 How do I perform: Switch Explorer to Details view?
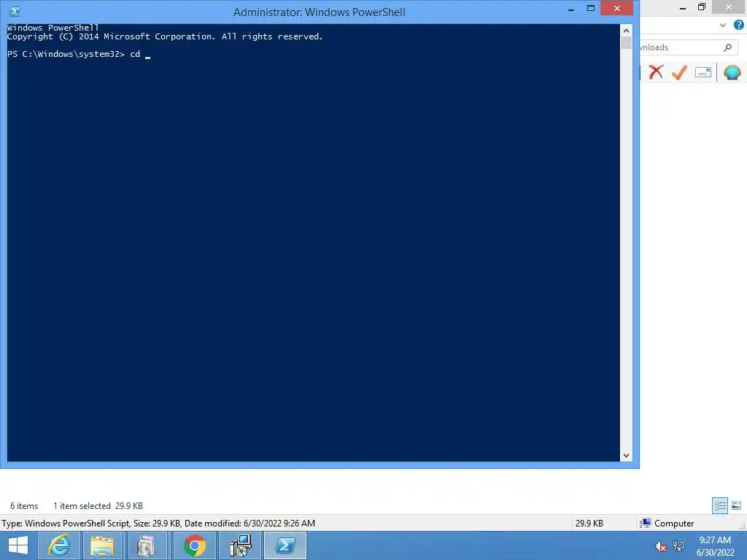pos(720,505)
